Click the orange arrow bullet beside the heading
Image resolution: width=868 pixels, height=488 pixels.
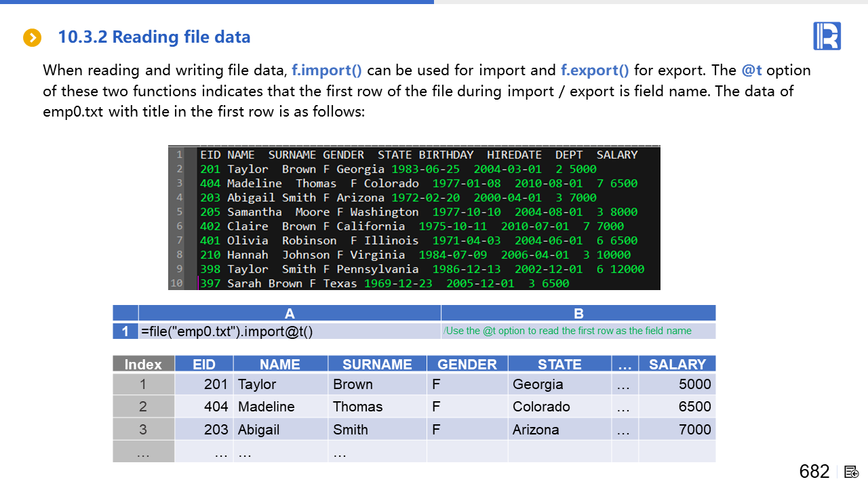32,38
